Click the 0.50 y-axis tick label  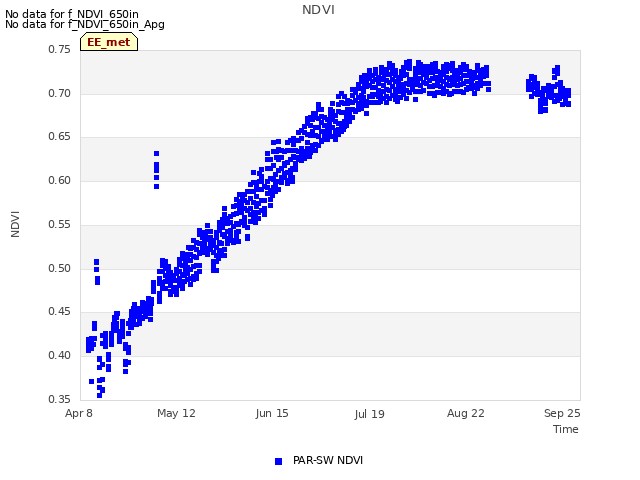60,268
